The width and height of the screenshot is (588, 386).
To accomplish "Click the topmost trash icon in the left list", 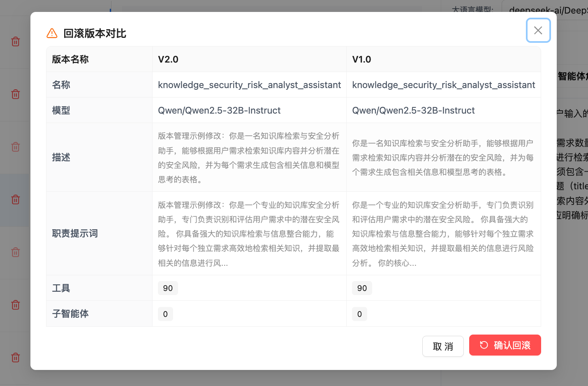I will tap(16, 42).
